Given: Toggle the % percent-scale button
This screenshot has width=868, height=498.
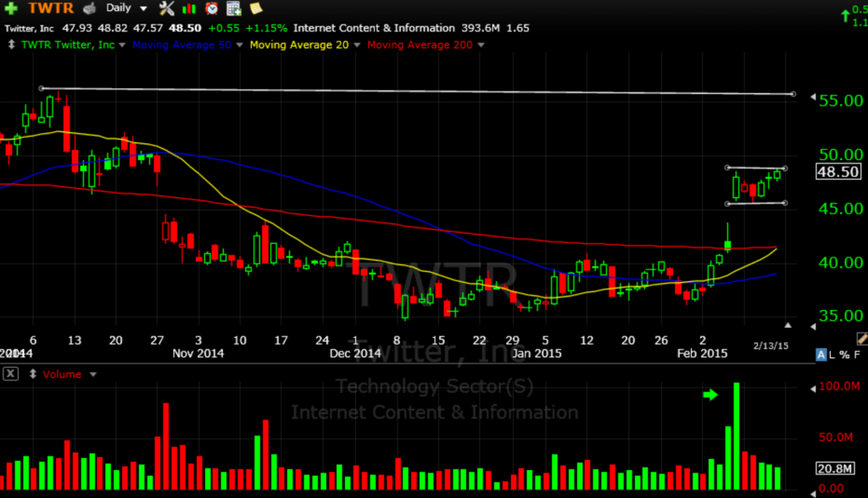Looking at the screenshot, I should tap(844, 355).
